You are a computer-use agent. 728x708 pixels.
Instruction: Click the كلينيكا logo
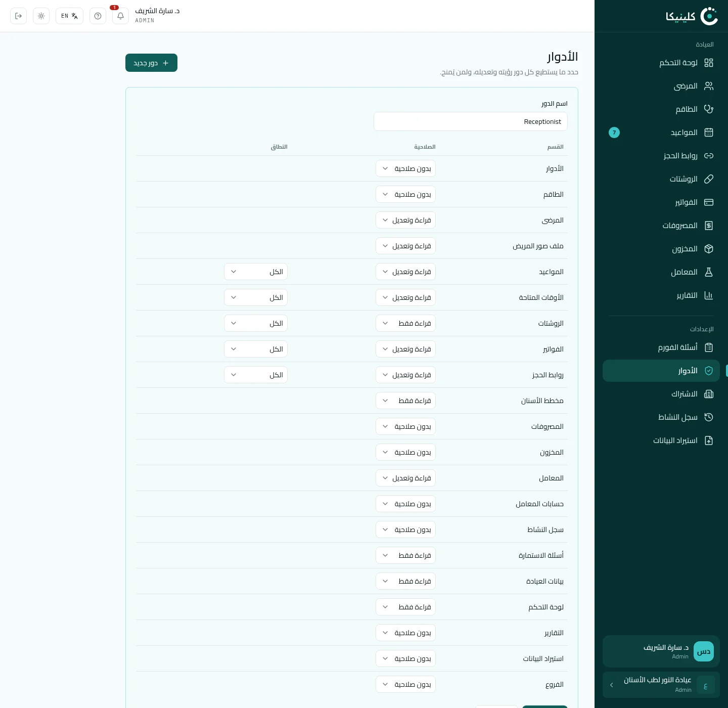pos(692,16)
